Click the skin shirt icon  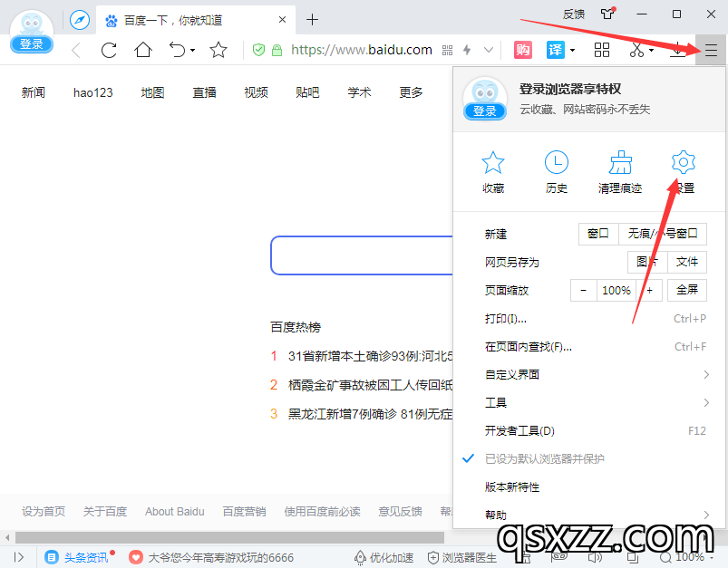point(607,14)
